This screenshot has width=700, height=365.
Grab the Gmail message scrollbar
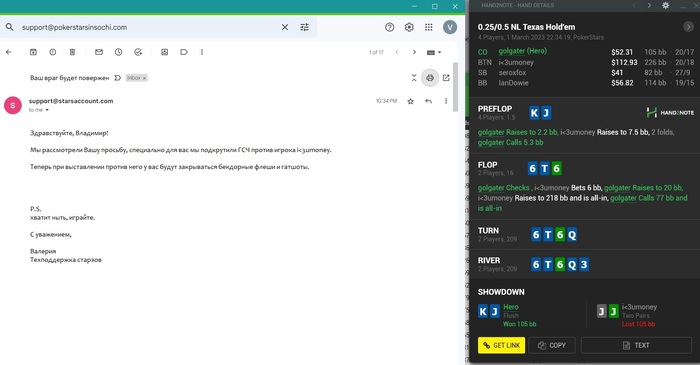pos(455,87)
